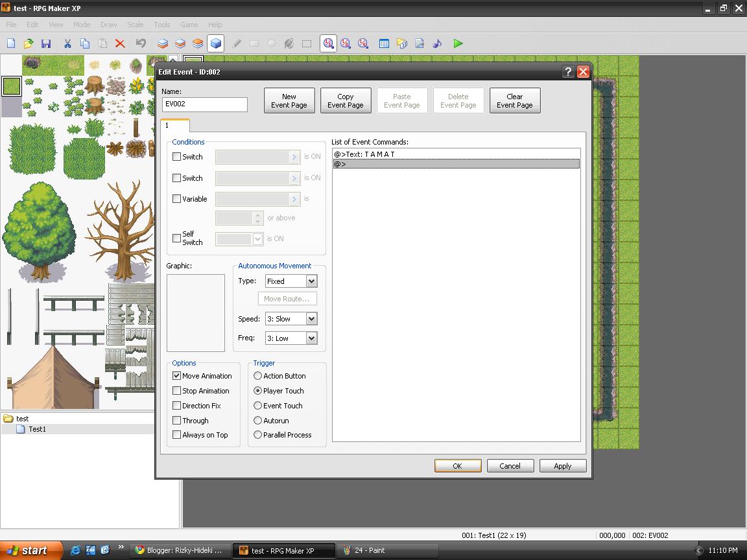Click the green Playtest arrow
The image size is (747, 560).
tap(458, 44)
